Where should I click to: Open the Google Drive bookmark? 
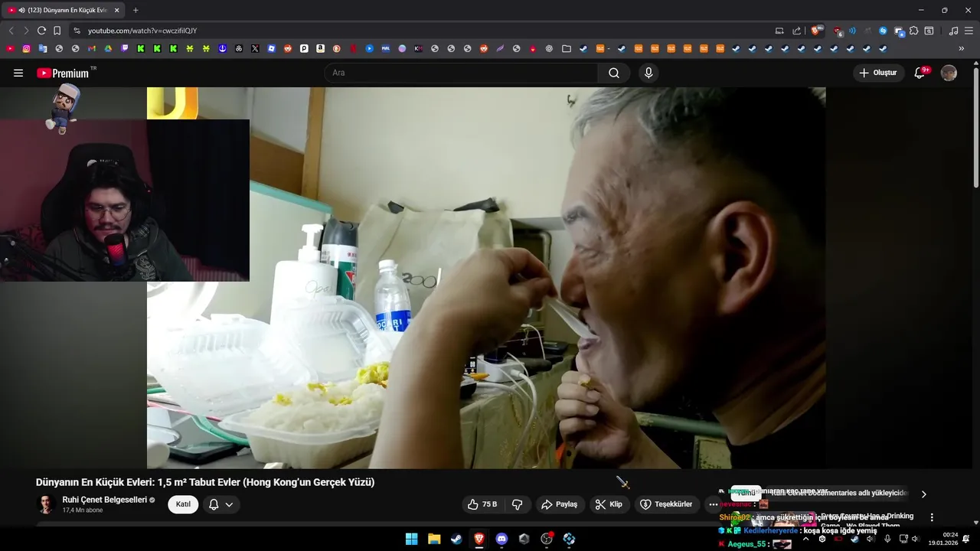[x=108, y=48]
